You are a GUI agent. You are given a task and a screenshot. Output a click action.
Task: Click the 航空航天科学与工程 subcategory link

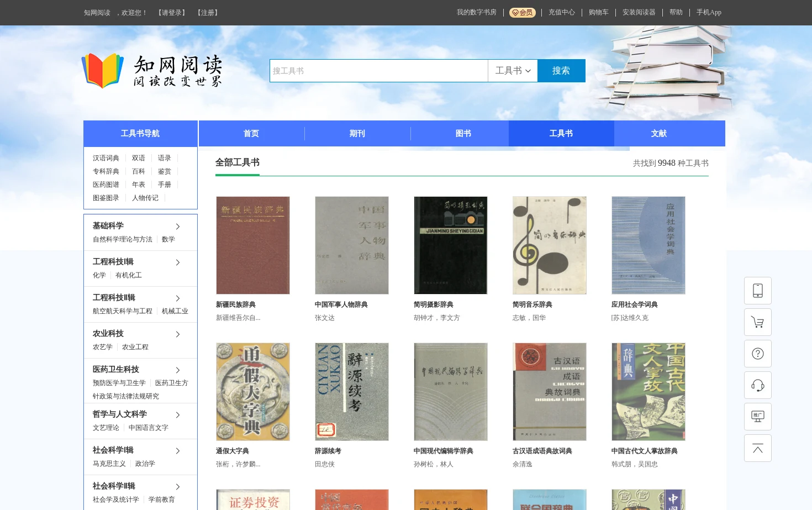[123, 311]
